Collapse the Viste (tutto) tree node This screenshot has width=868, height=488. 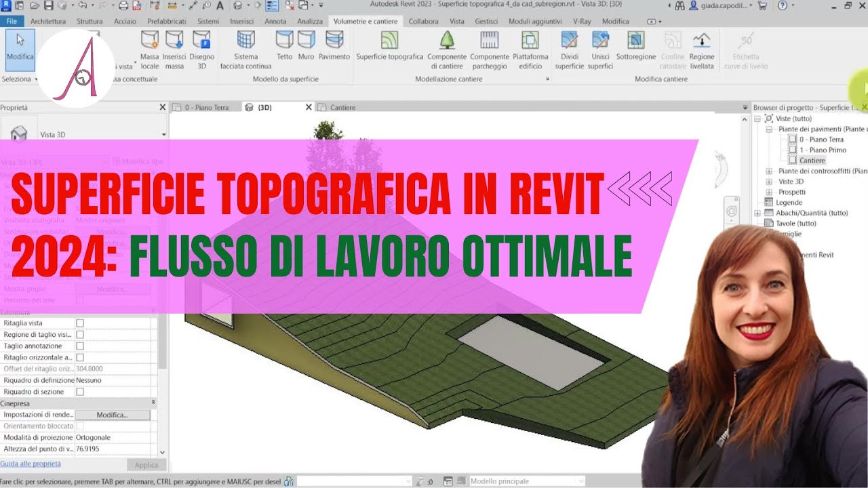click(759, 119)
